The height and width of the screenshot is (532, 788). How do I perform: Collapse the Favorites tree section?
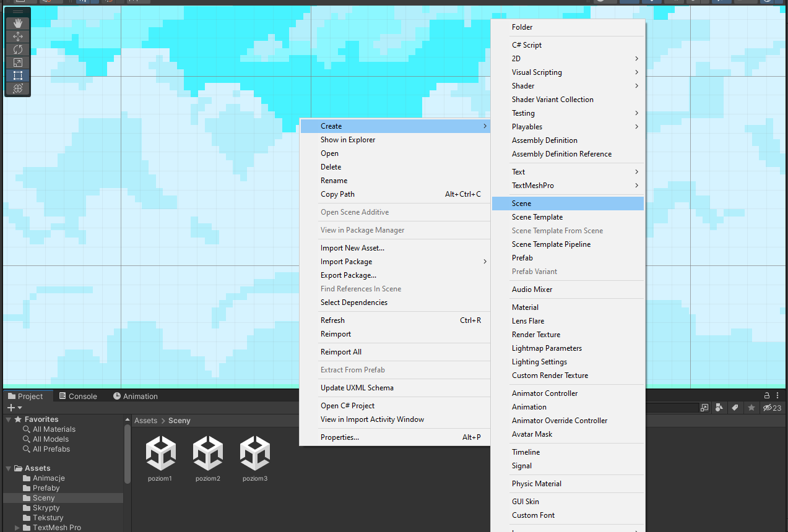pyautogui.click(x=9, y=419)
